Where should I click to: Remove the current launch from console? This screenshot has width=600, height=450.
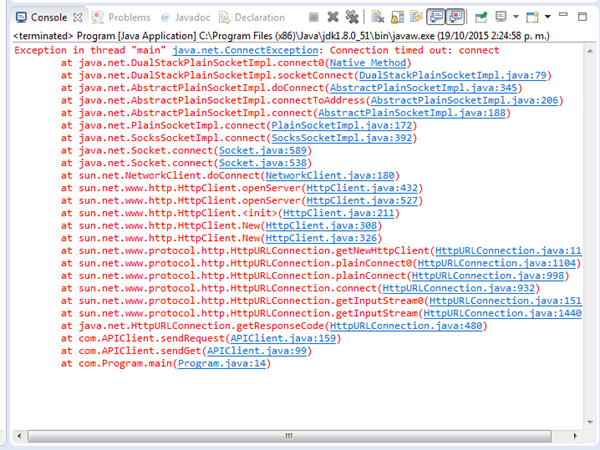333,17
